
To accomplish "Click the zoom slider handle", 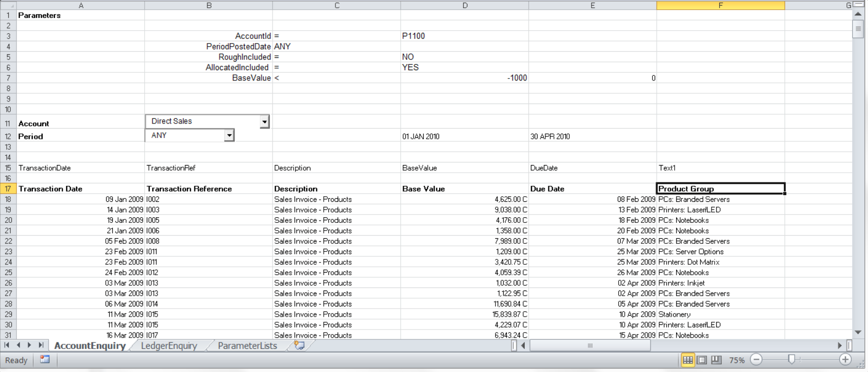I will 792,360.
